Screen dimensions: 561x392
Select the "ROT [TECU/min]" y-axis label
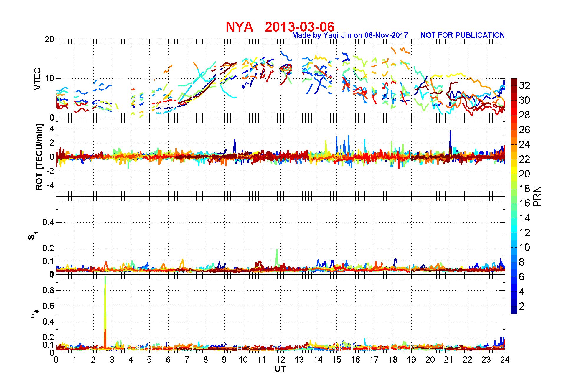(x=39, y=157)
